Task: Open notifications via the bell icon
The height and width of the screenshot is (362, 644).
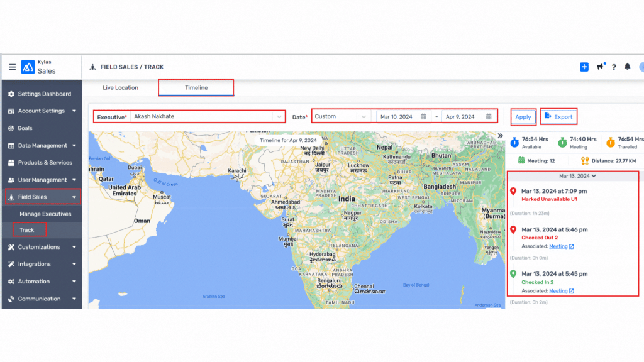Action: coord(628,66)
